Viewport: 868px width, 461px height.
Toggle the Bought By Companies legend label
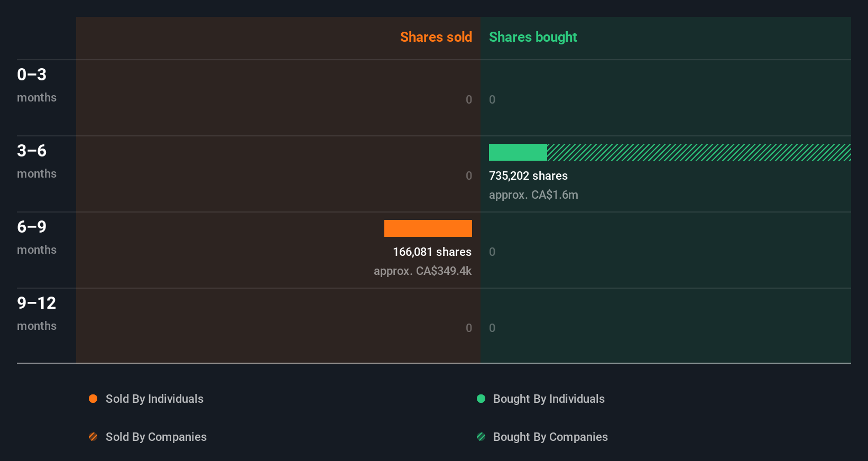(x=550, y=437)
